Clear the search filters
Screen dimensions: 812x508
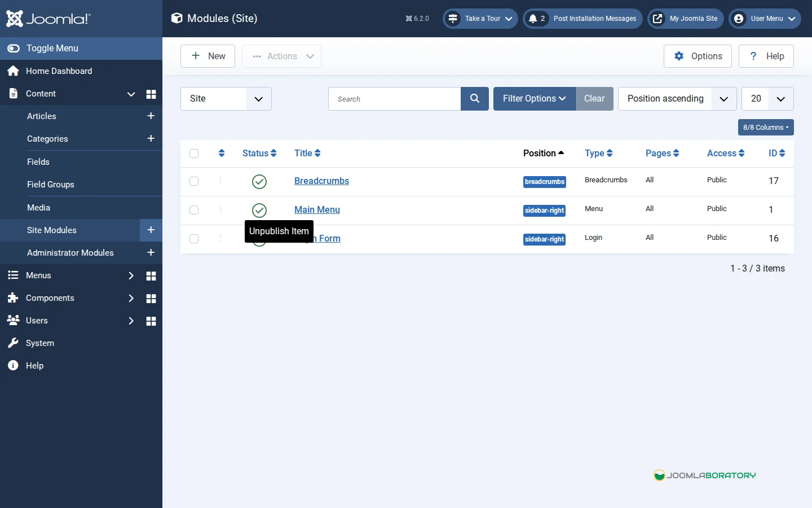click(594, 99)
